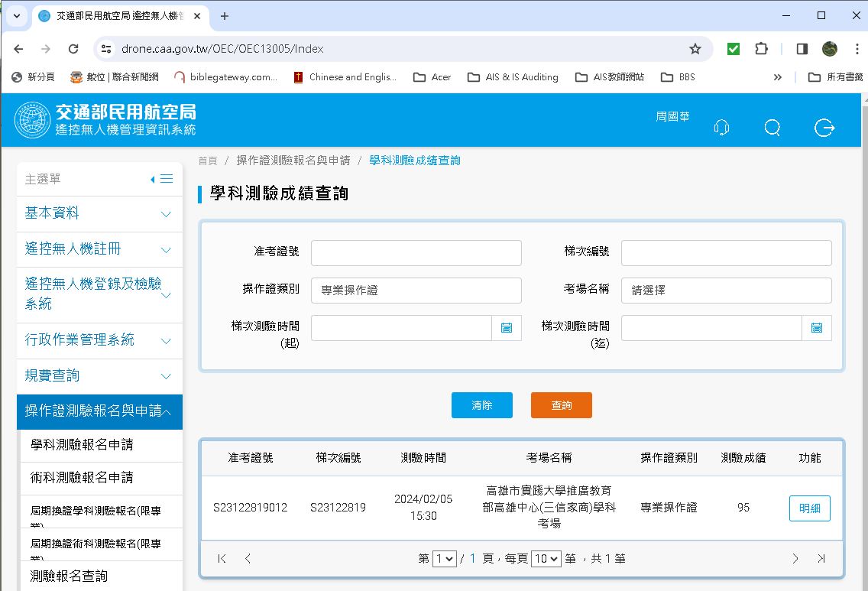Viewport: 868px width, 591px height.
Task: Click the customer service headset icon
Action: (x=721, y=128)
